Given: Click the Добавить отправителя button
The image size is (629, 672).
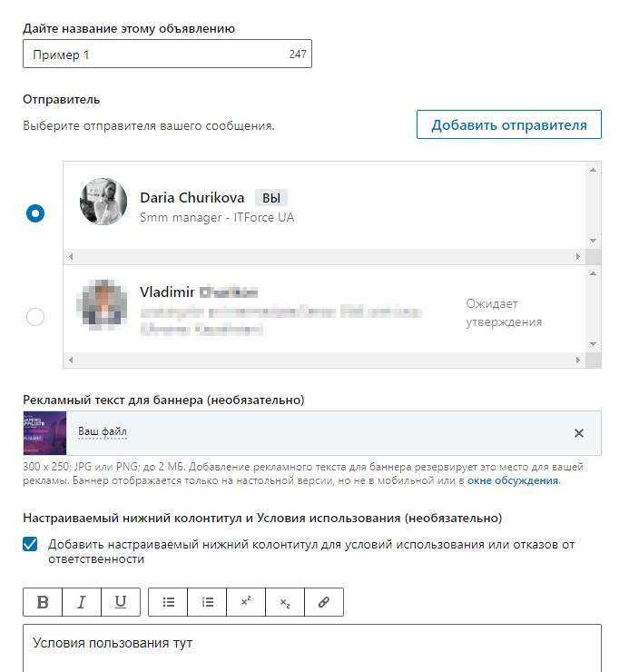Looking at the screenshot, I should (509, 124).
